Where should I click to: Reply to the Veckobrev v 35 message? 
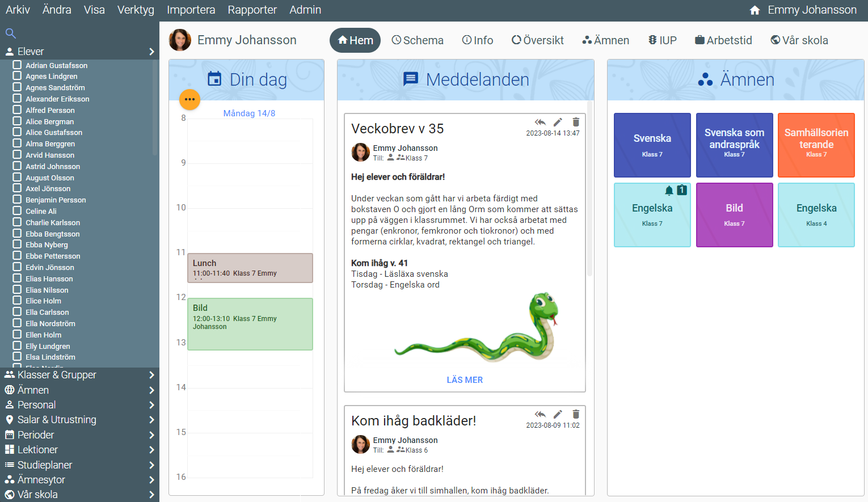coord(540,122)
